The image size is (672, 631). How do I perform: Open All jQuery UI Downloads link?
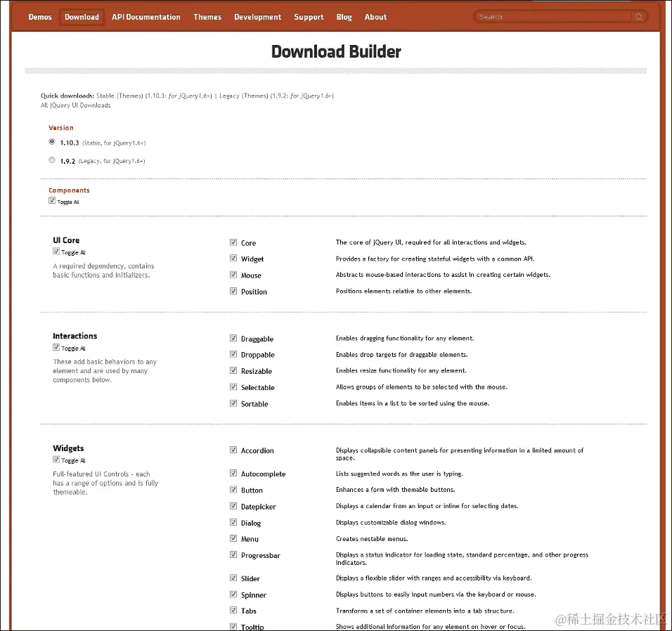tap(76, 105)
